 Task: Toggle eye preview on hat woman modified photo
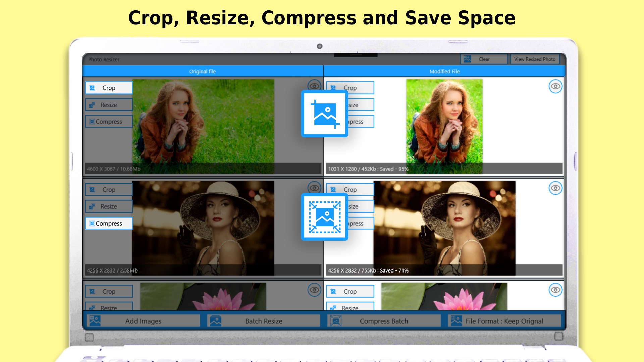point(555,188)
